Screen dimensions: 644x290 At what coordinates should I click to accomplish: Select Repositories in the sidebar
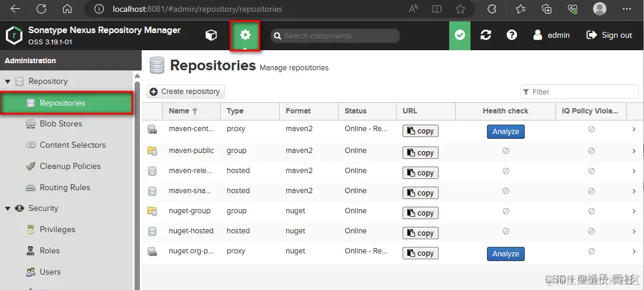(x=67, y=103)
